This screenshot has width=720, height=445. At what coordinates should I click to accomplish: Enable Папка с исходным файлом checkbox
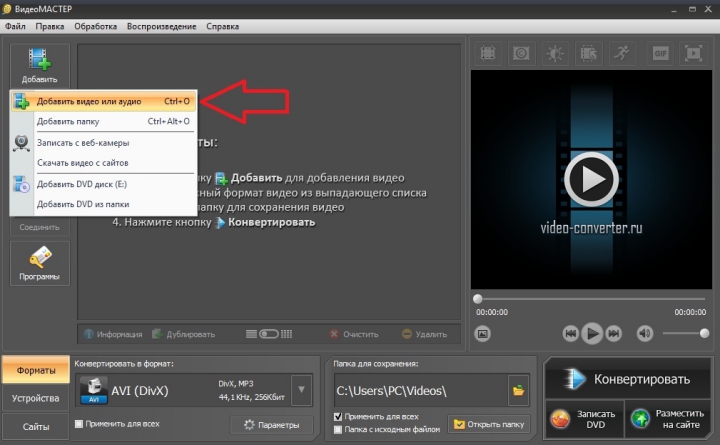pyautogui.click(x=338, y=429)
